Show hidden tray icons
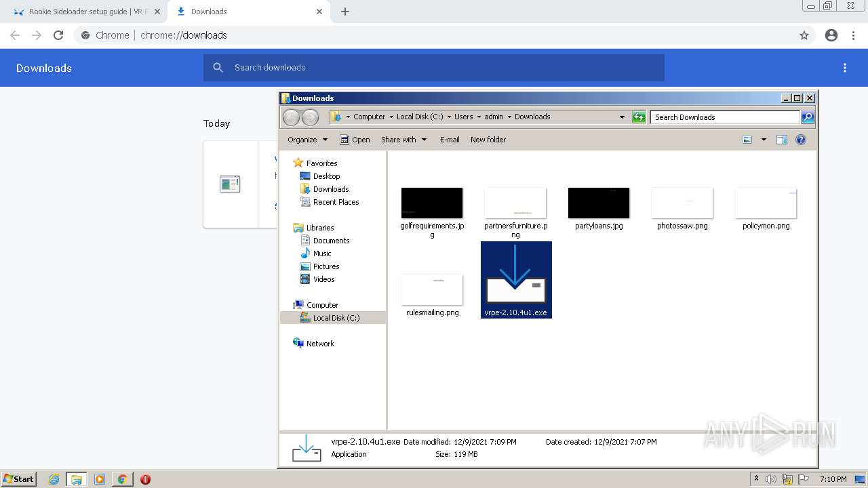 [x=756, y=479]
